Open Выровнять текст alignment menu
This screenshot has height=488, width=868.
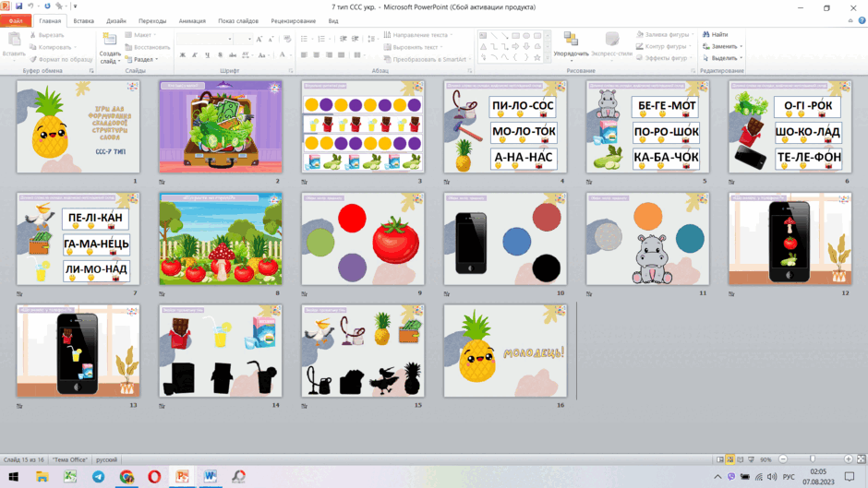(413, 47)
